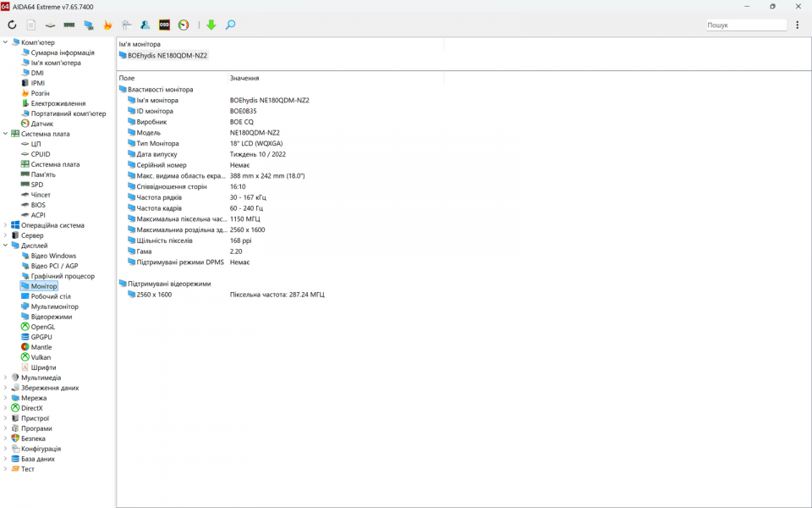The image size is (812, 508).
Task: Open Графічний процесор in the tree
Action: (x=63, y=276)
